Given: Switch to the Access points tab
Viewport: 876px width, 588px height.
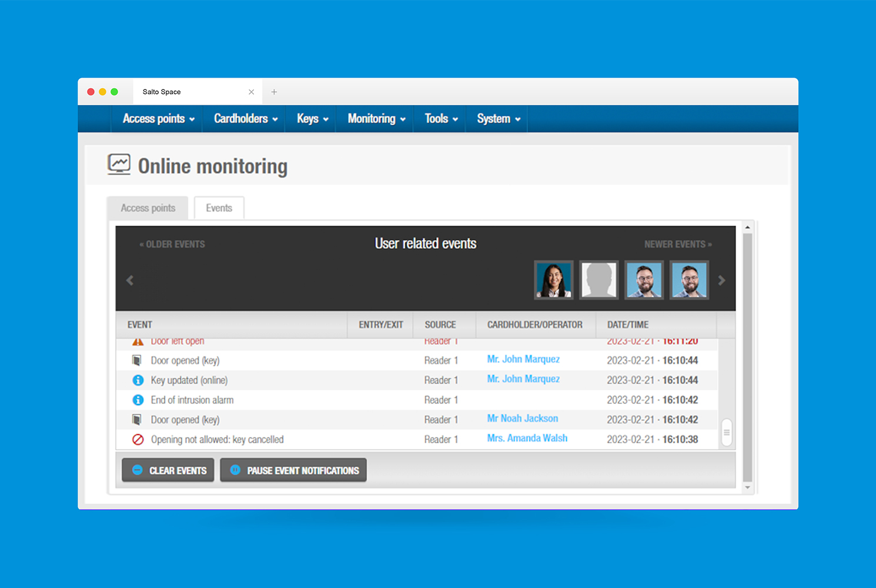Looking at the screenshot, I should coord(148,208).
